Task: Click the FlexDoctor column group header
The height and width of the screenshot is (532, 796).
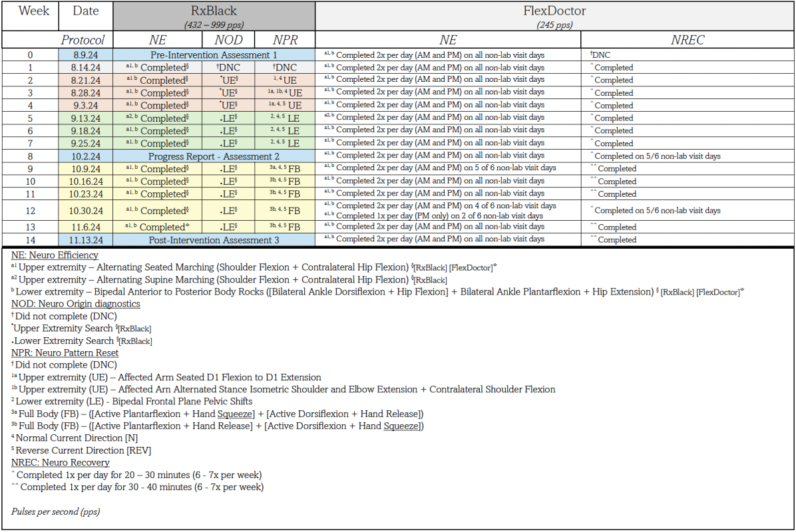Action: pos(554,12)
